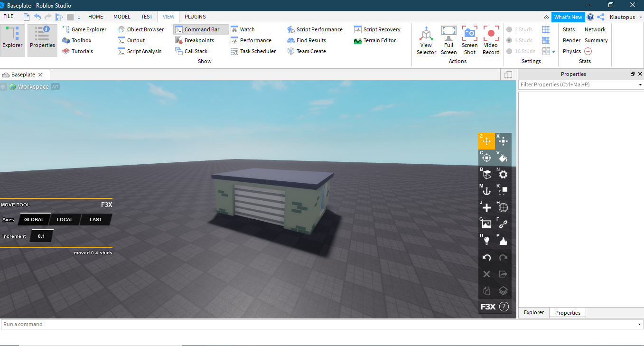Activate the F3X Anchor tool
644x346 pixels.
click(x=486, y=191)
